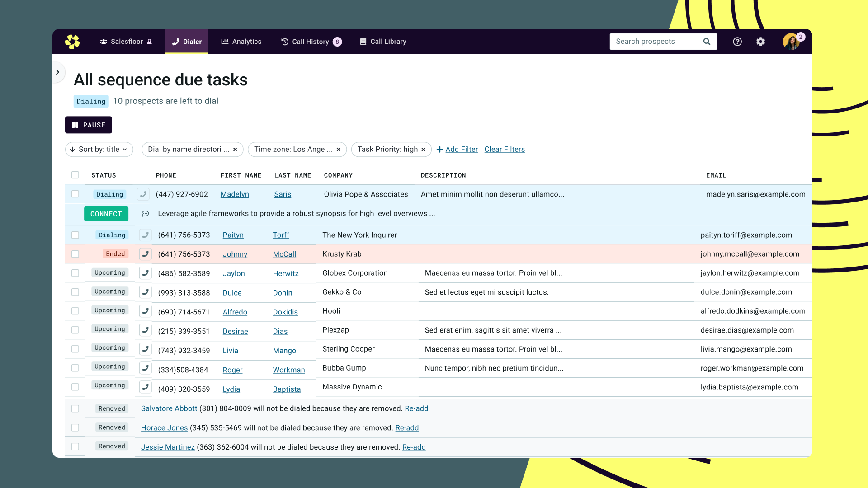
Task: Open settings gear icon in top bar
Action: coord(761,42)
